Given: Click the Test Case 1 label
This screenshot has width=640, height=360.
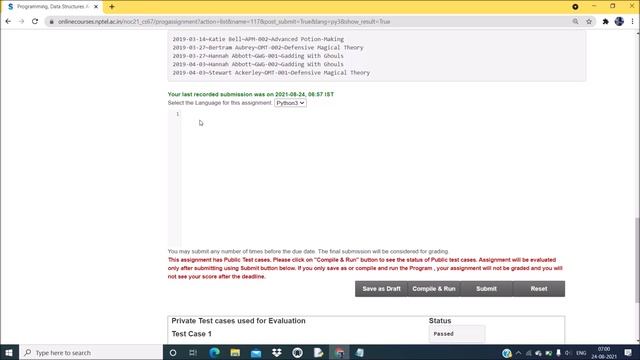Looking at the screenshot, I should pyautogui.click(x=191, y=334).
